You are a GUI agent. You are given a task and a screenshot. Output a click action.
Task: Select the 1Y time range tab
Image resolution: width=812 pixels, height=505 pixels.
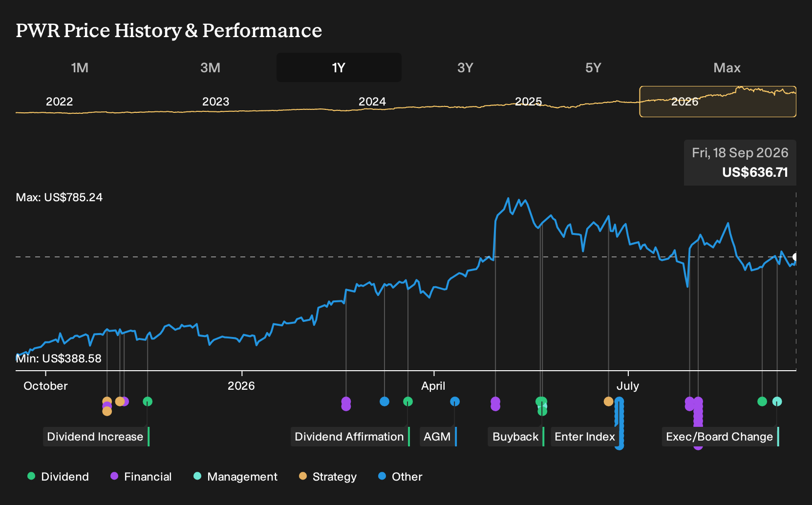tap(339, 68)
